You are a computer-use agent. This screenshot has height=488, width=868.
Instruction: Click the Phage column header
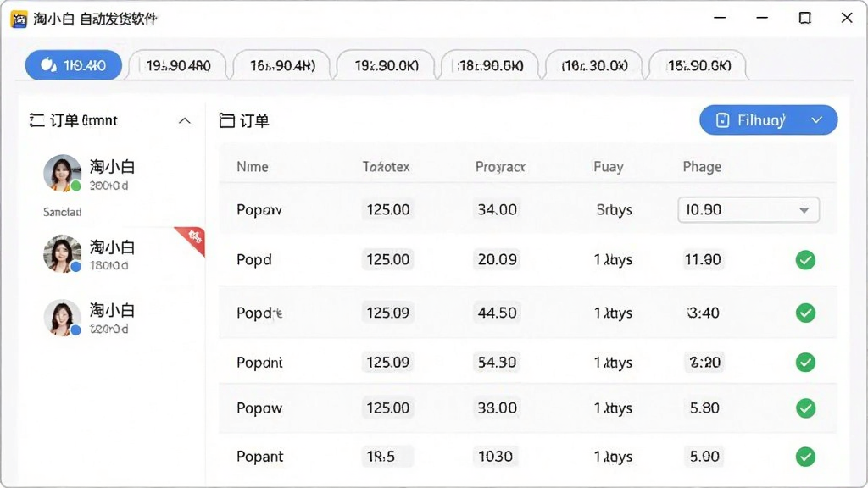702,167
